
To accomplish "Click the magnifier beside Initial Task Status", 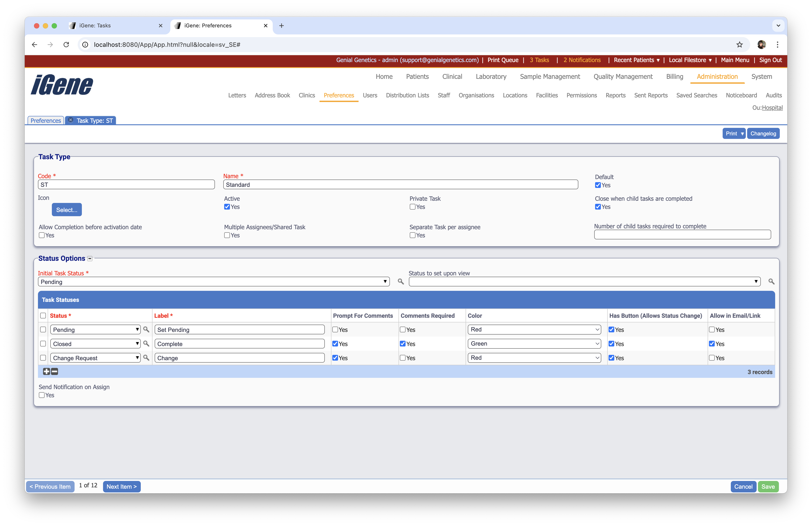I will point(400,282).
